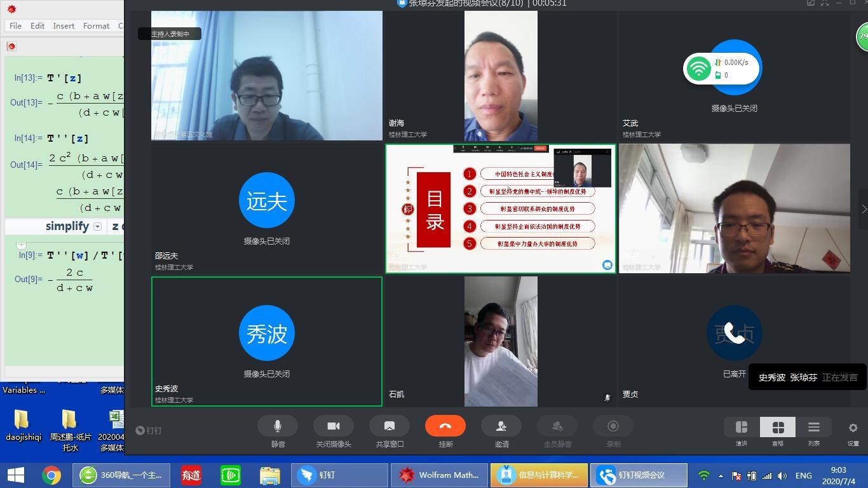868x488 pixels.
Task: Click the 录制 record icon
Action: tap(613, 426)
